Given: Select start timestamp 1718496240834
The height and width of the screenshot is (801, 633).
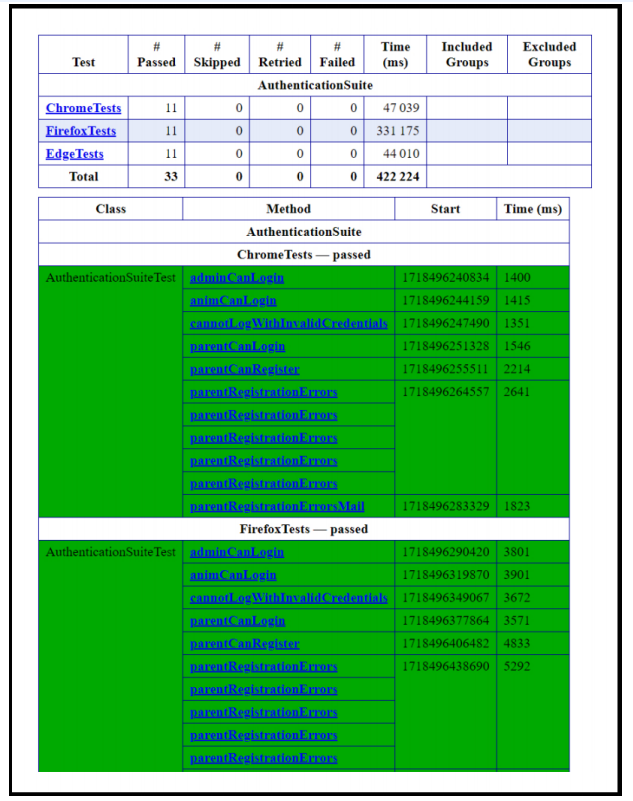Looking at the screenshot, I should click(x=446, y=278).
